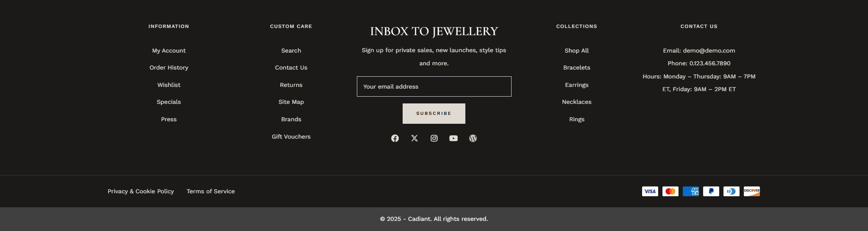Select Shop All under Collections
This screenshot has height=231, width=868.
[576, 50]
